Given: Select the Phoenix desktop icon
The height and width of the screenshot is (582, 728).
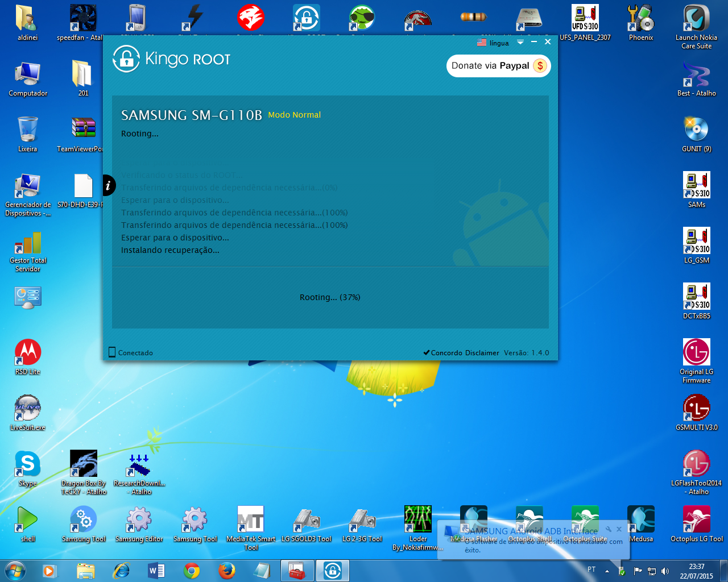Looking at the screenshot, I should [x=641, y=23].
